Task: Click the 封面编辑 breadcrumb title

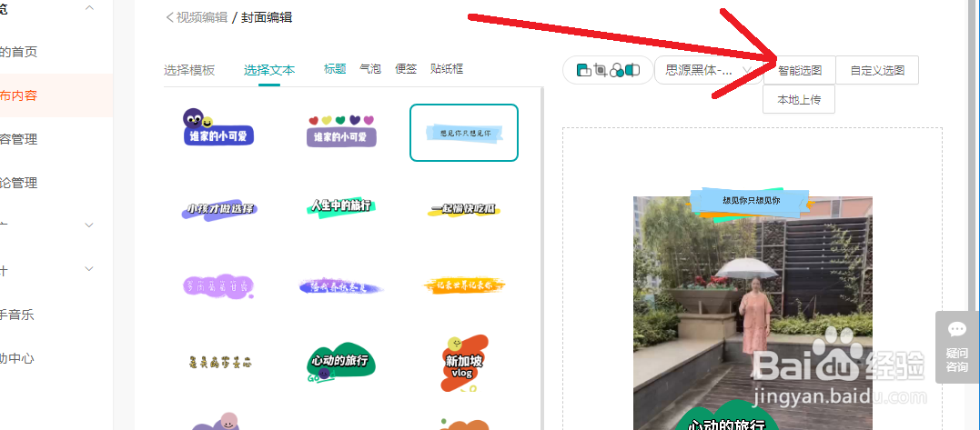Action: (x=267, y=17)
